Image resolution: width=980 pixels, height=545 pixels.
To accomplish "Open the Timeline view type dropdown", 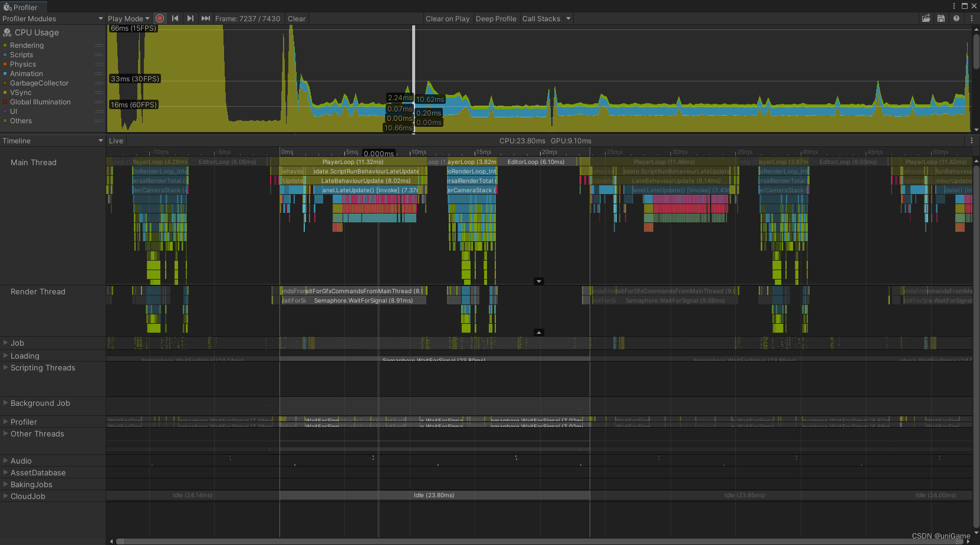I will point(52,140).
